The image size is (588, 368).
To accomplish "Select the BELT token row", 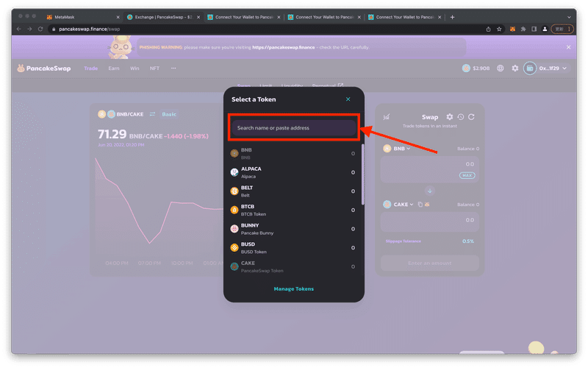I will click(293, 191).
